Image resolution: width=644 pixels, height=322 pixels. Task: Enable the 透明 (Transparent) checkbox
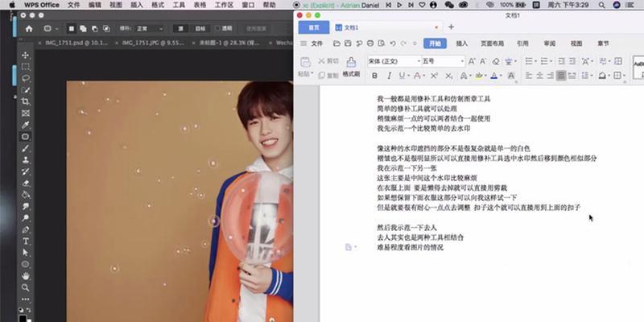click(218, 29)
